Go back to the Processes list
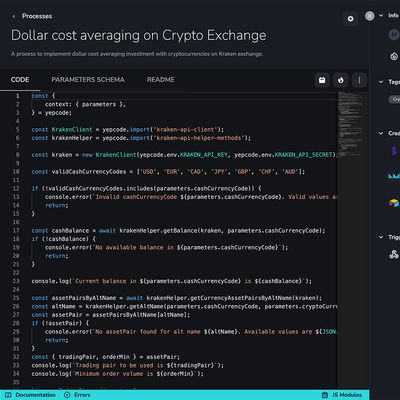The width and height of the screenshot is (400, 400). coord(37,16)
